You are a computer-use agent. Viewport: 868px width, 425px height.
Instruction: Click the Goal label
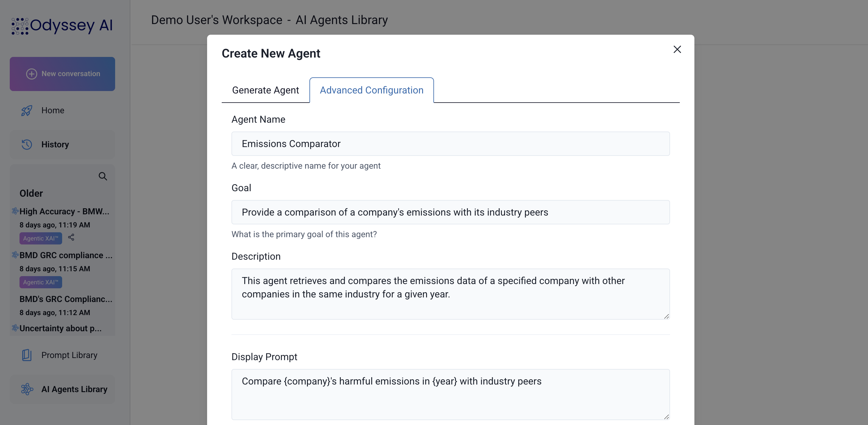click(x=241, y=188)
